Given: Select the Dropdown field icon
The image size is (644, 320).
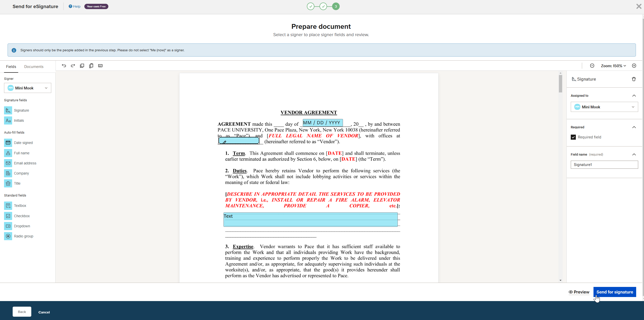Looking at the screenshot, I should (8, 226).
